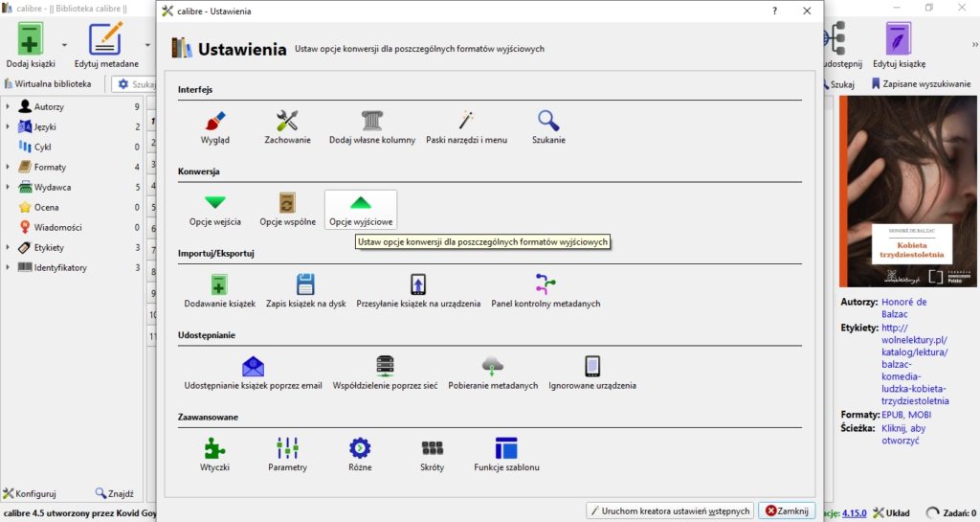Open Opcje wejścia conversion settings
980x522 pixels.
215,210
